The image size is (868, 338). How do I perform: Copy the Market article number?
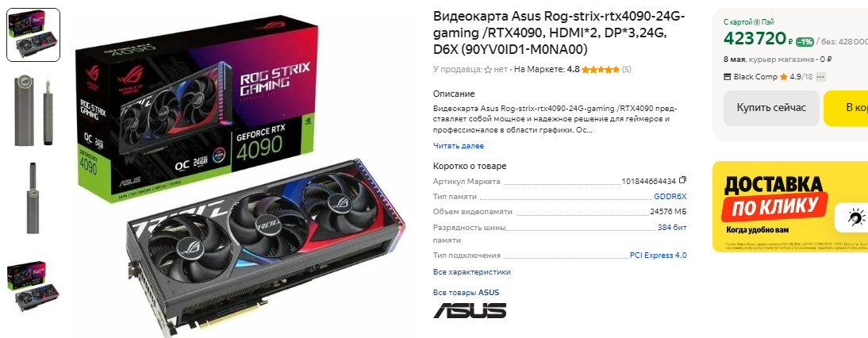coord(682,180)
